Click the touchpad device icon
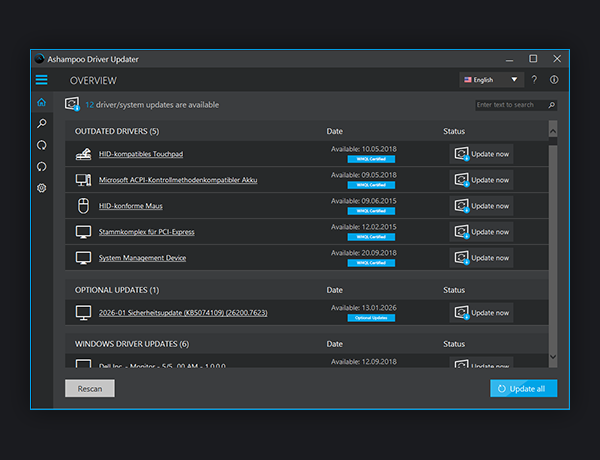This screenshot has width=600, height=460. (83, 154)
